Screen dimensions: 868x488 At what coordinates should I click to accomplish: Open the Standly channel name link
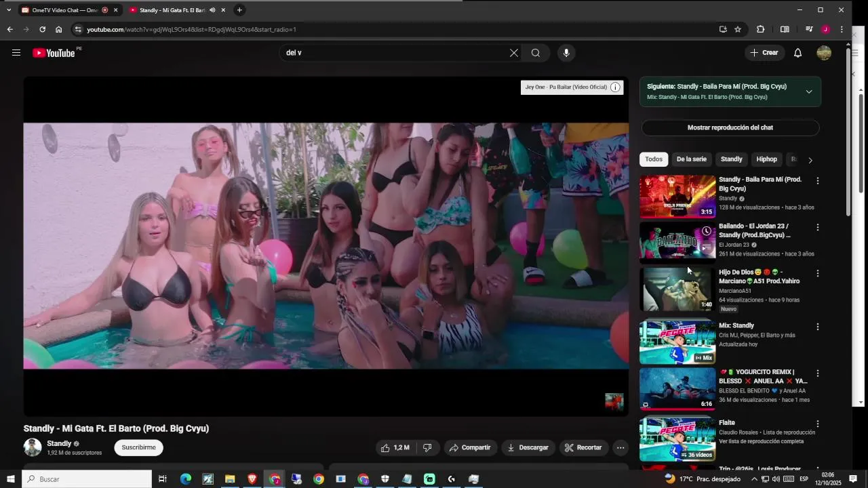pos(59,443)
